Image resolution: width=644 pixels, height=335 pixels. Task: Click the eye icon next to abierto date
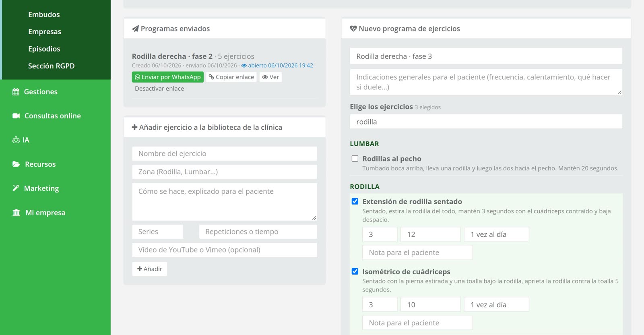(244, 66)
